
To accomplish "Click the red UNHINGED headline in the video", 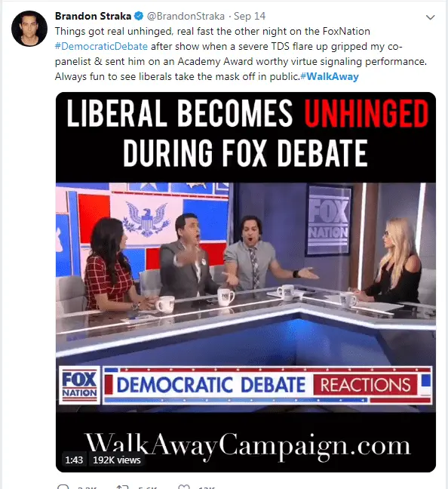I will pyautogui.click(x=367, y=113).
